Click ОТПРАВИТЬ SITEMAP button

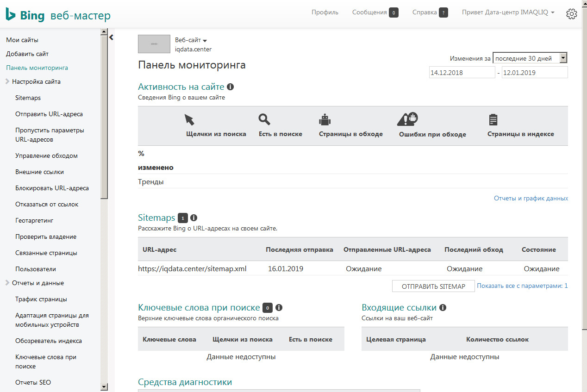(x=433, y=286)
